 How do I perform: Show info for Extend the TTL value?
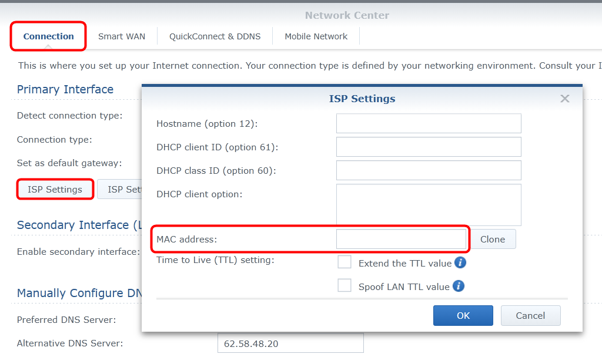pos(460,263)
